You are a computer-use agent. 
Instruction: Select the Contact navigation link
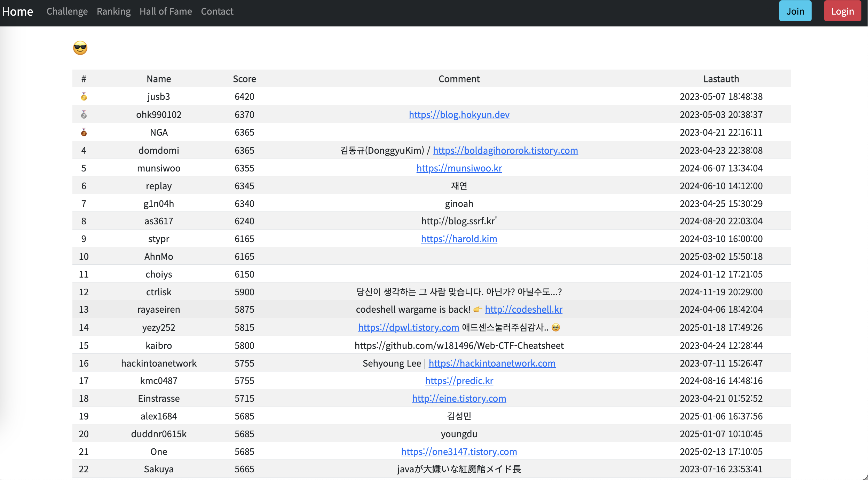pos(217,11)
